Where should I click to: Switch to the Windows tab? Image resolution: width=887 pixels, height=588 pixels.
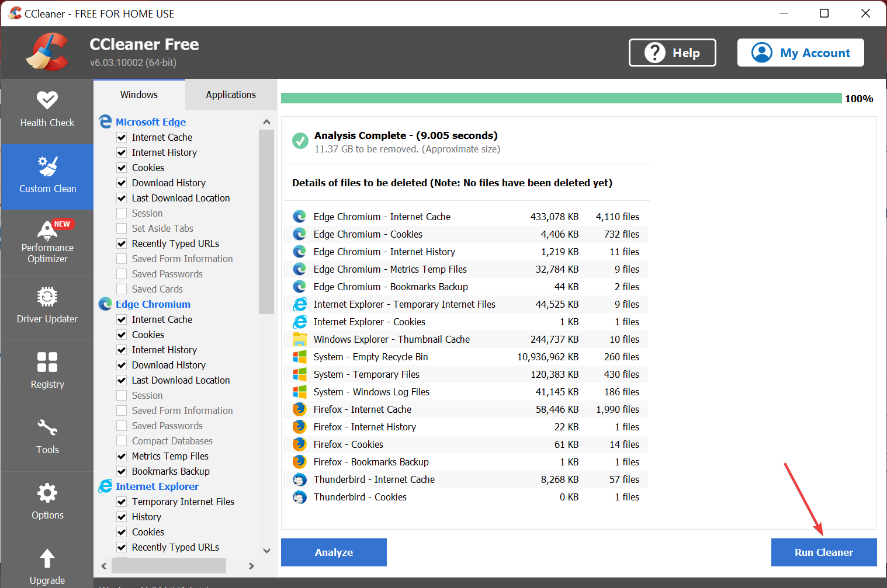[x=139, y=95]
